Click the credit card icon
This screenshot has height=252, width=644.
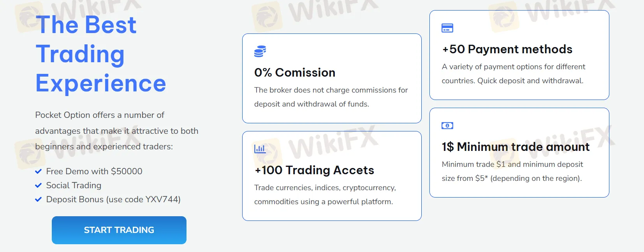[x=447, y=28]
